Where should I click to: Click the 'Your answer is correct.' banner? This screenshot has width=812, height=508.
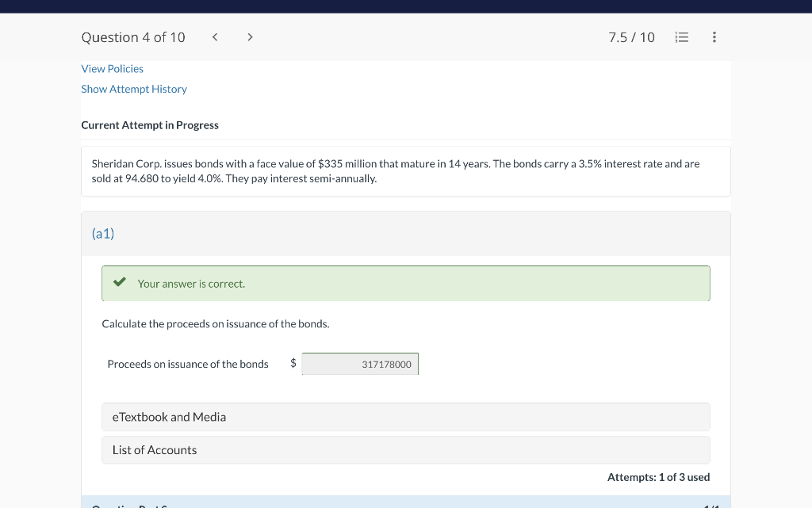click(x=406, y=284)
